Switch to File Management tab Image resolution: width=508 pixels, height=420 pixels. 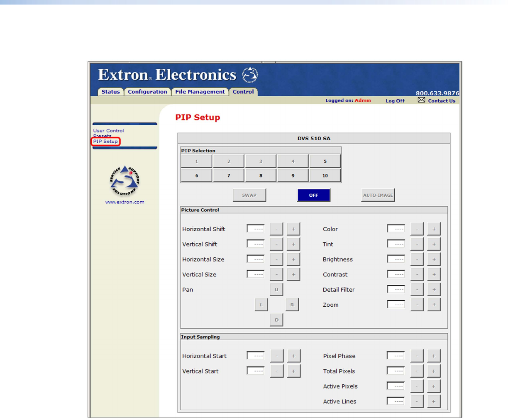[x=200, y=92]
